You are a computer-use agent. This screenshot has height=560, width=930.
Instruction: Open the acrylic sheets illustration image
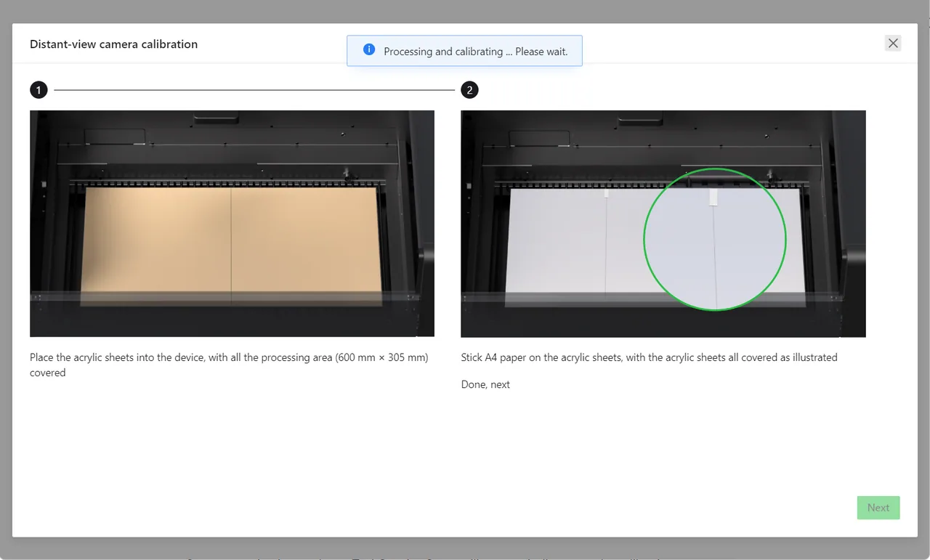232,224
